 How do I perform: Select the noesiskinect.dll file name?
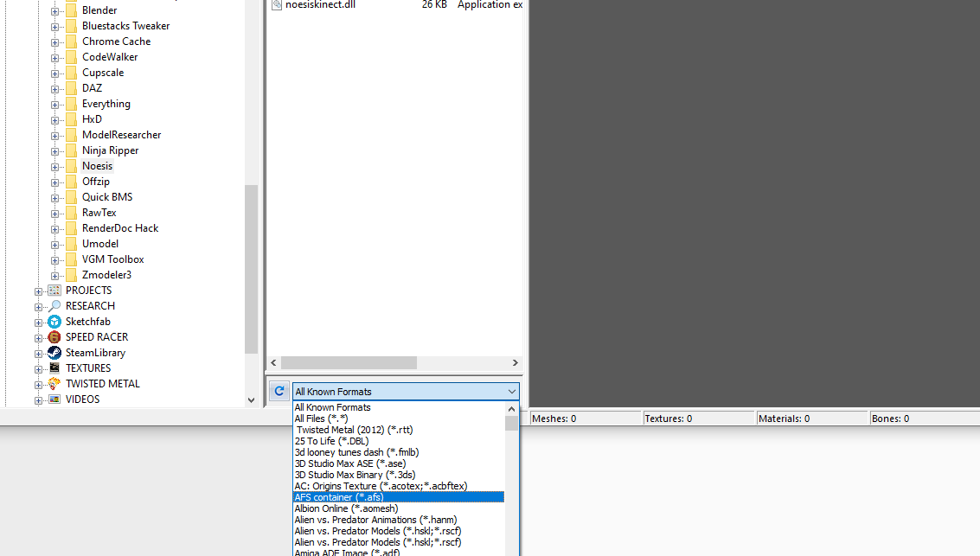321,5
